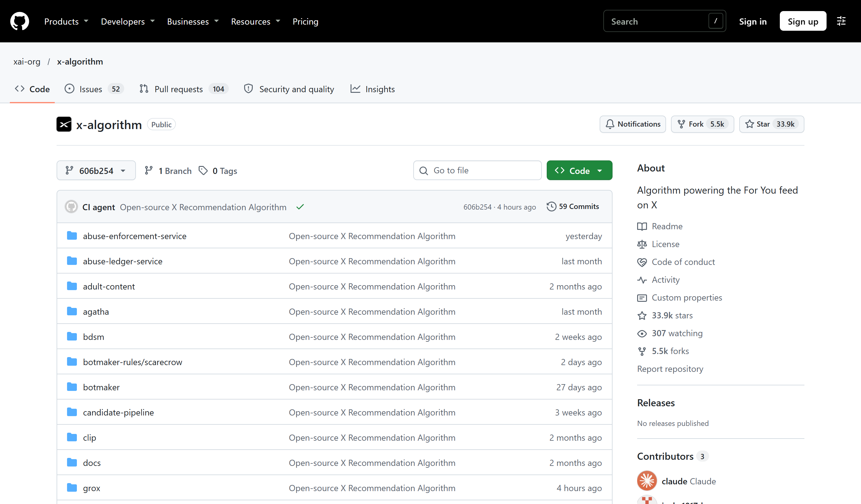
Task: Click the Pricing link
Action: (x=305, y=22)
